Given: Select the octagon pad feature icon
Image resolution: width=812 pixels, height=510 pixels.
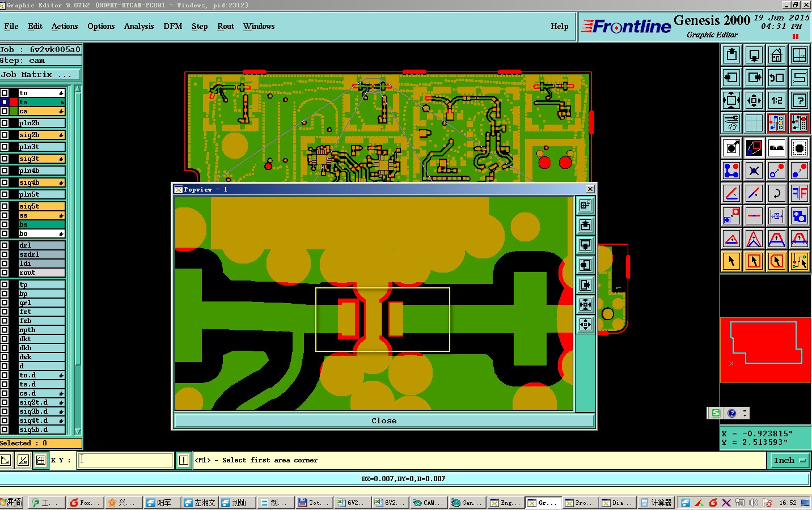Looking at the screenshot, I should tap(799, 148).
